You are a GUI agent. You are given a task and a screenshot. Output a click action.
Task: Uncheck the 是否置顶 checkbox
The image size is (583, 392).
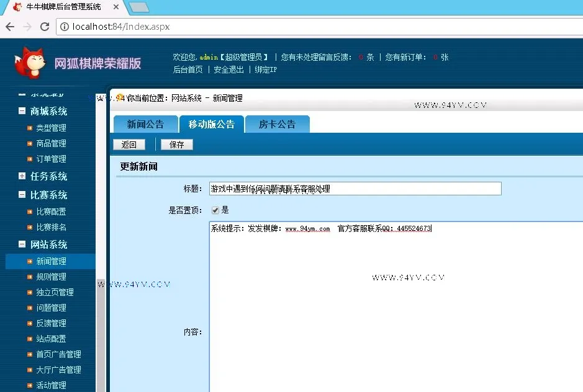coord(215,210)
